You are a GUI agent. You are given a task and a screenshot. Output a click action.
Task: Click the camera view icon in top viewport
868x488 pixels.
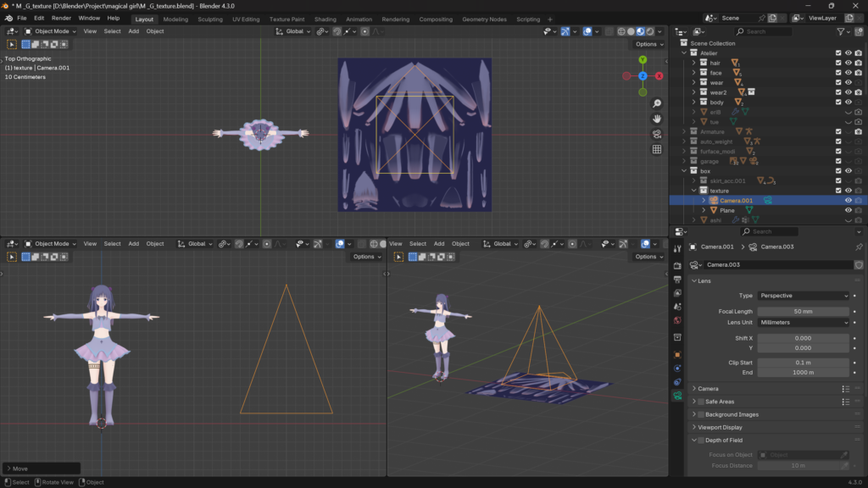tap(657, 134)
